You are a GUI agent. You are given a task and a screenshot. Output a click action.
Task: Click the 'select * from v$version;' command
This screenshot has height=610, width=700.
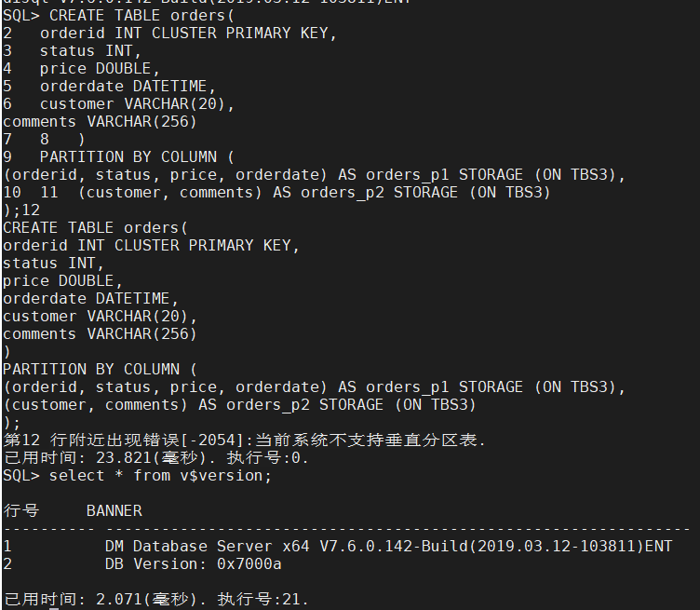click(160, 476)
